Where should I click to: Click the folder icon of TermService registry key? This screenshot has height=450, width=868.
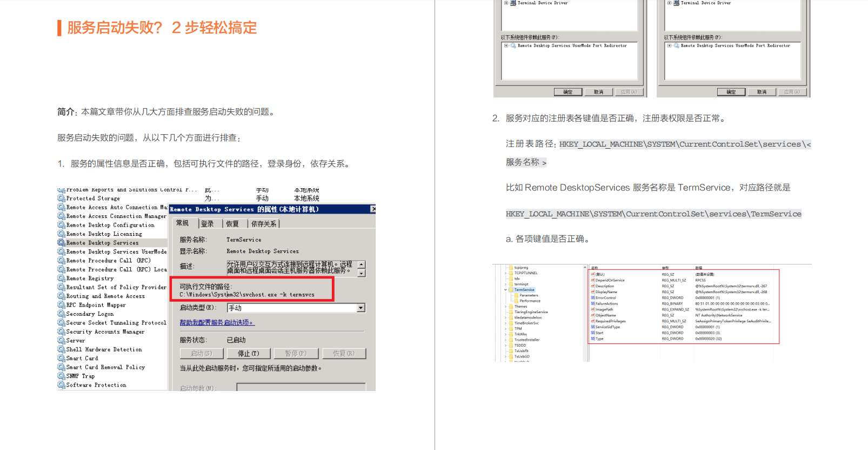(x=511, y=290)
